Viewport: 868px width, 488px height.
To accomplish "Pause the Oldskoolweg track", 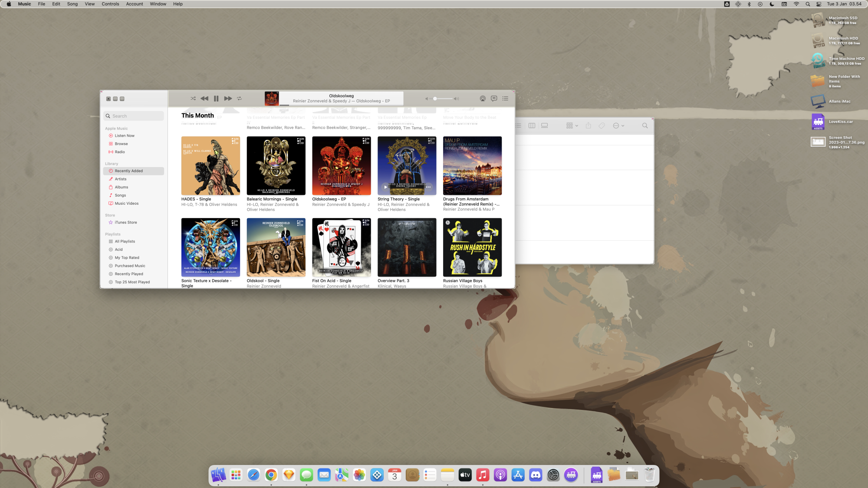I will pos(216,98).
